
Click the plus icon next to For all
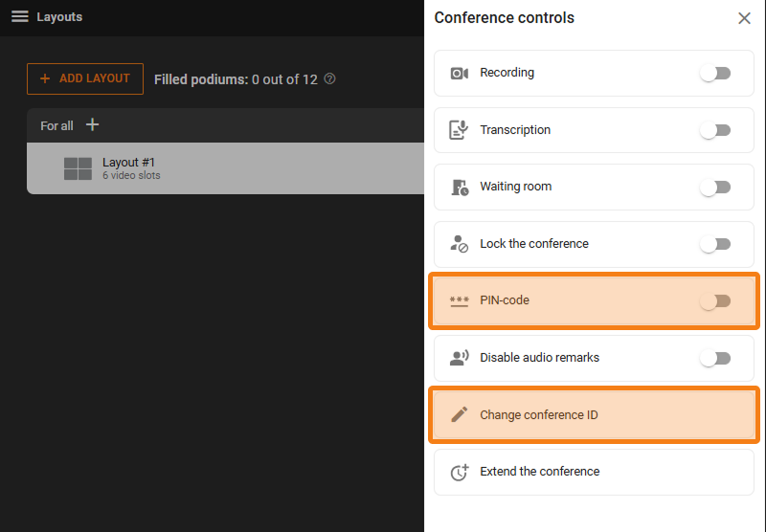tap(92, 125)
